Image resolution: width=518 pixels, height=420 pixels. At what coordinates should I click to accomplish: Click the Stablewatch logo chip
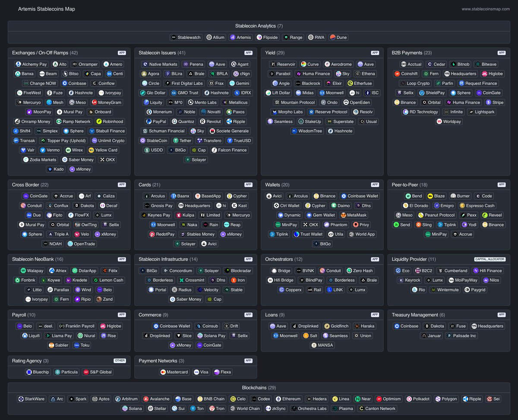[174, 38]
